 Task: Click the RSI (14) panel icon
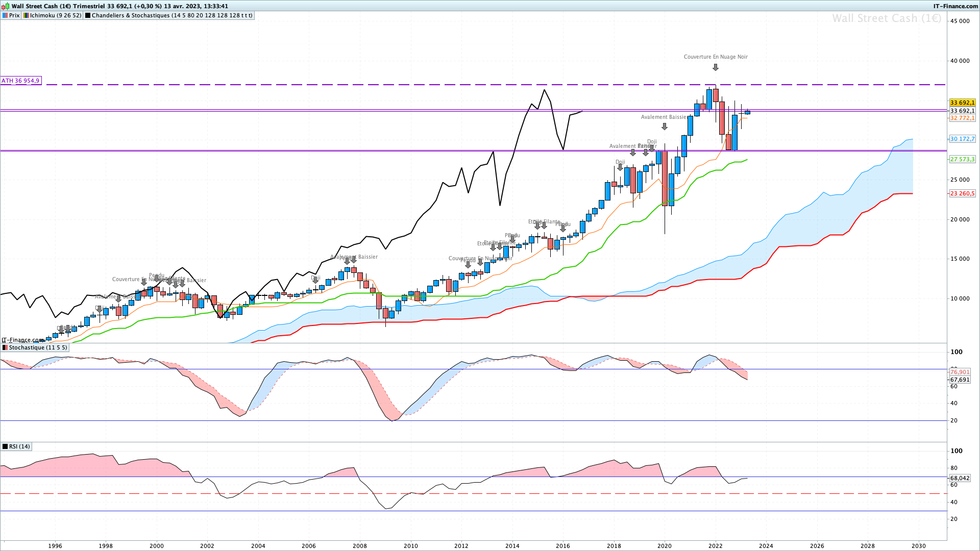[5, 446]
